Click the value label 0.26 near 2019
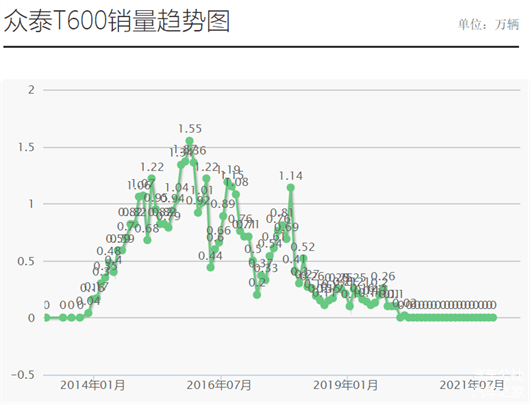 tap(383, 276)
